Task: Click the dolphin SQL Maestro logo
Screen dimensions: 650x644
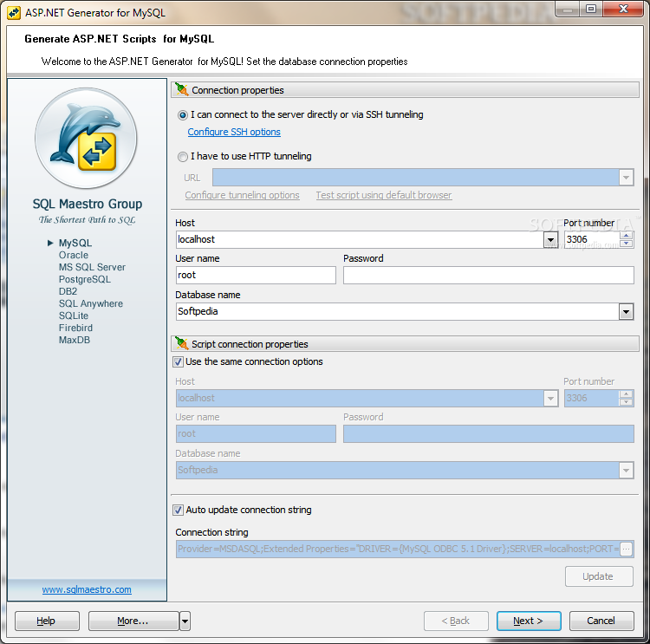Action: tap(86, 138)
